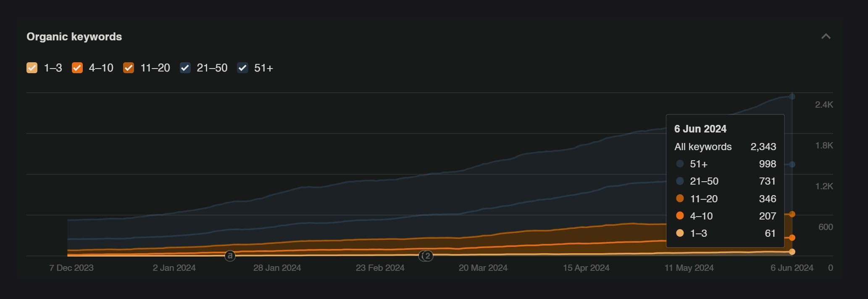Open the grouped "2" annotation marker
Image resolution: width=868 pixels, height=299 pixels.
(x=427, y=256)
